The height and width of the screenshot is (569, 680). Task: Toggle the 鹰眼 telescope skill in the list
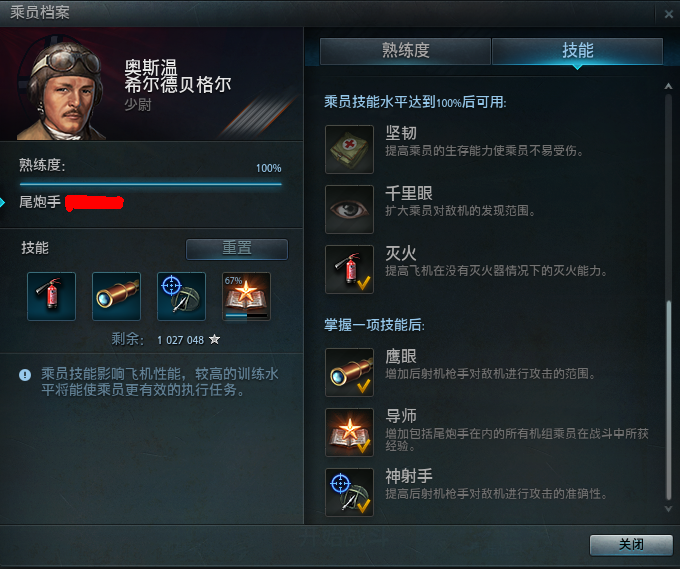click(x=349, y=372)
